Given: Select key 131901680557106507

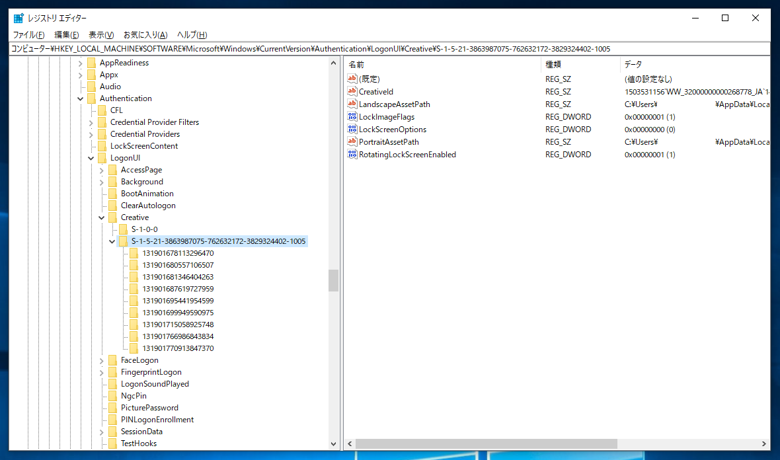Looking at the screenshot, I should (178, 265).
